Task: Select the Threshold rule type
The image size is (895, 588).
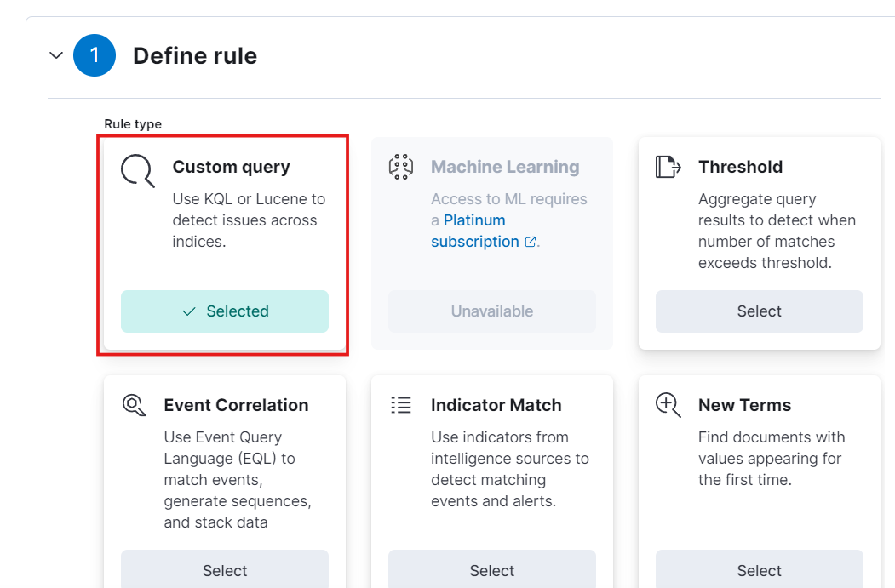Action: 759,311
